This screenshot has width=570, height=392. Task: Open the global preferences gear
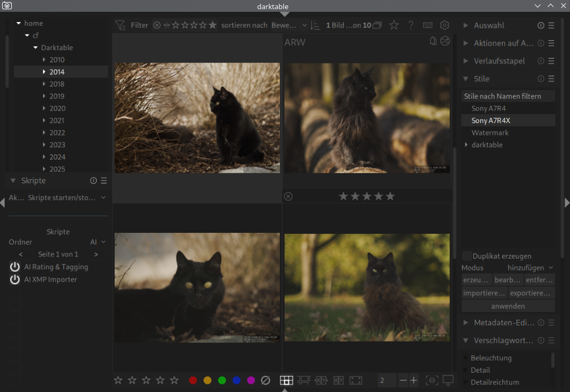(444, 25)
